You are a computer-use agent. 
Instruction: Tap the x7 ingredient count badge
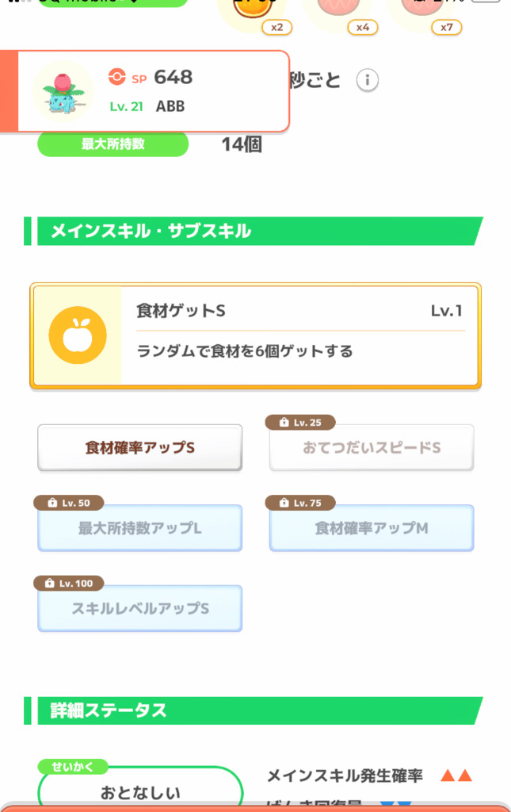[446, 28]
